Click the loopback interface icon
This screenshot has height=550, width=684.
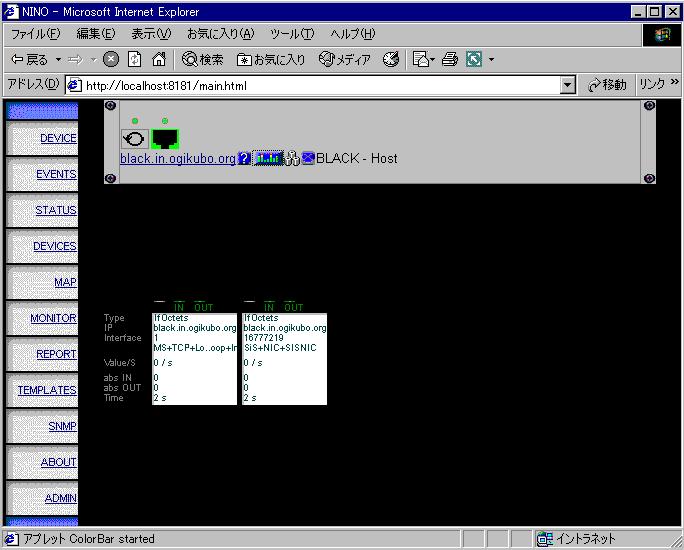pyautogui.click(x=134, y=139)
